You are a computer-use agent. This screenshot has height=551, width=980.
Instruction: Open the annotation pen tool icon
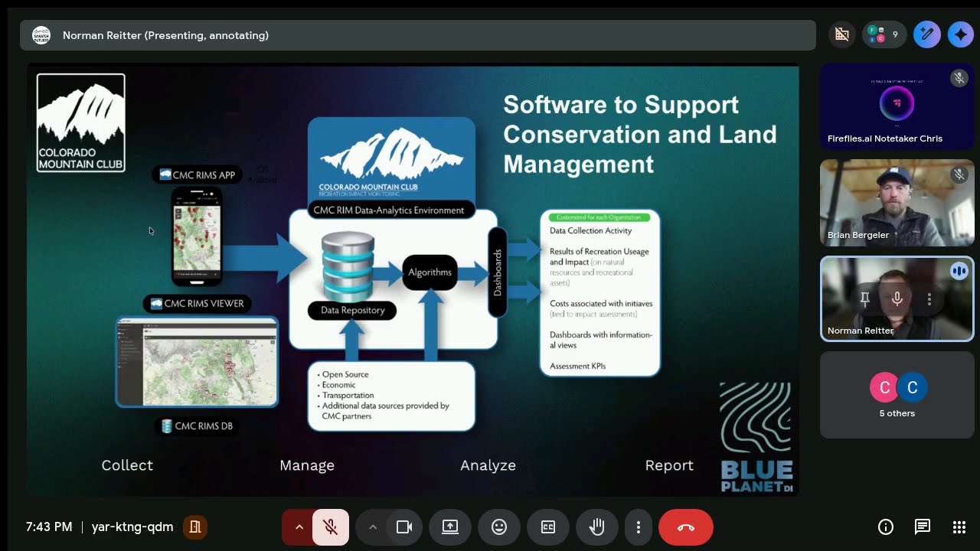coord(927,34)
